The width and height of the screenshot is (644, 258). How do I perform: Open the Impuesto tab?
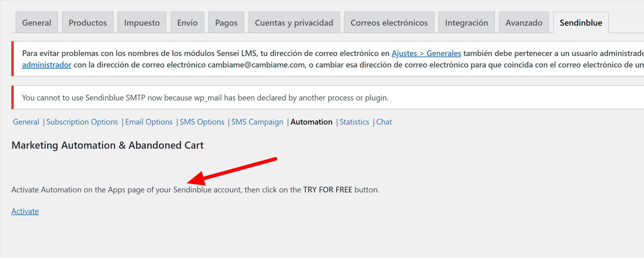pyautogui.click(x=142, y=22)
